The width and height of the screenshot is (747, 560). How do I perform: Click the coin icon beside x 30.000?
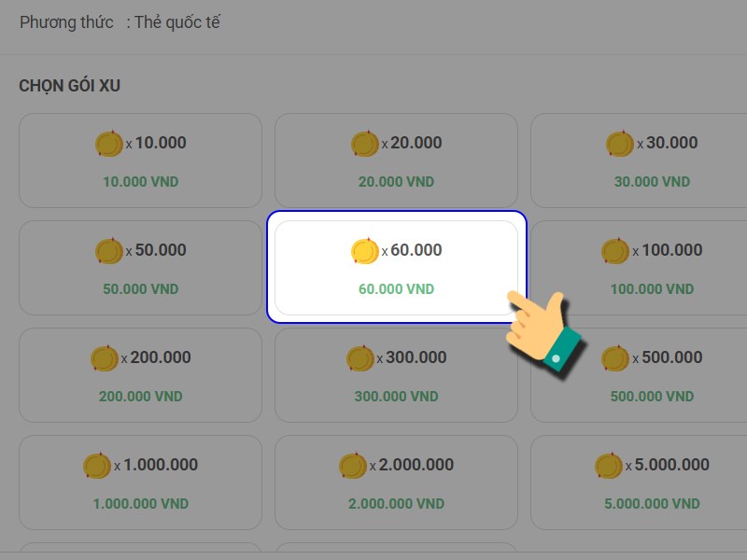(619, 144)
